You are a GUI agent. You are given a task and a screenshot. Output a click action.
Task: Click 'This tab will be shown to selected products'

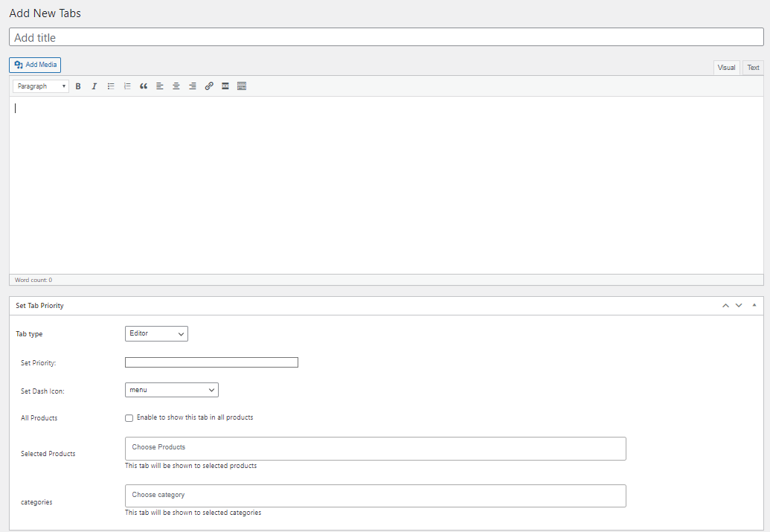pos(190,466)
